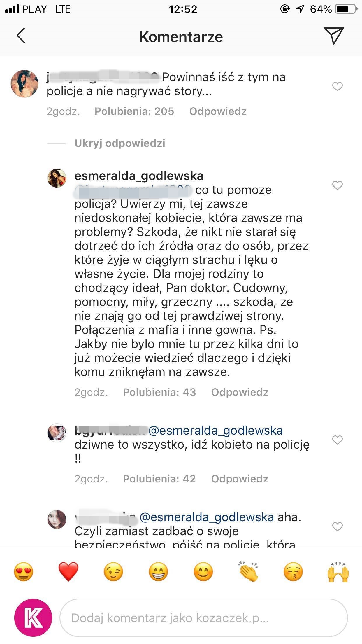
Task: Open esmeralda_godlewska username profile
Action: [x=139, y=176]
